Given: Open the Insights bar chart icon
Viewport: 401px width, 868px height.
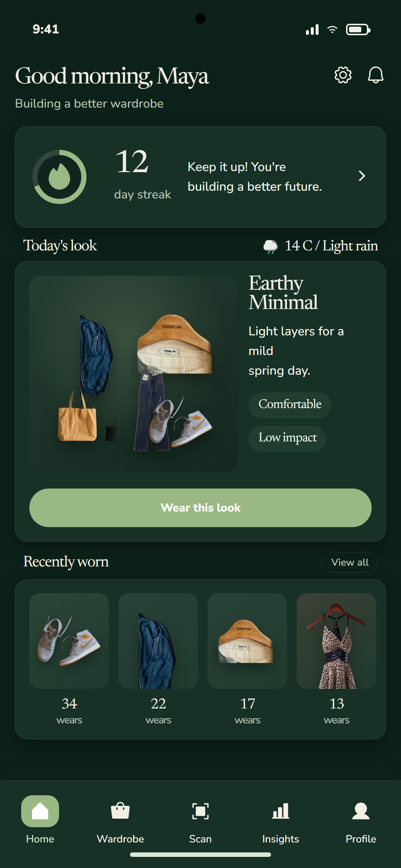Looking at the screenshot, I should tap(281, 811).
